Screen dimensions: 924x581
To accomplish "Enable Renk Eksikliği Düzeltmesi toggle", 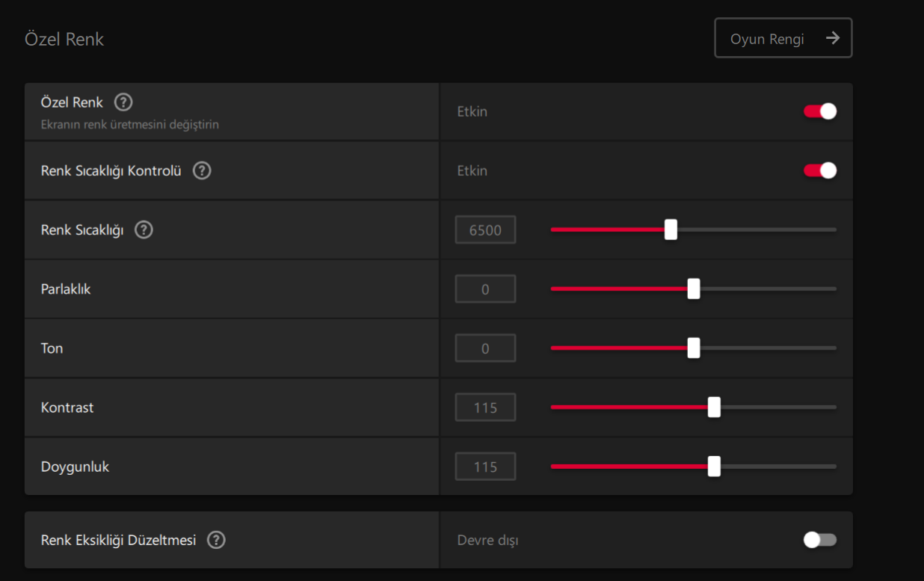I will tap(819, 540).
